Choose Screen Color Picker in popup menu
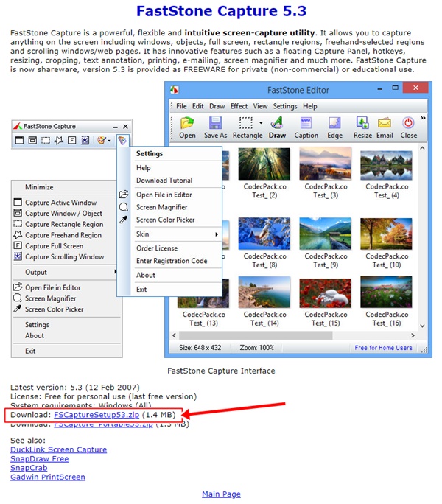442x504 pixels. point(165,220)
